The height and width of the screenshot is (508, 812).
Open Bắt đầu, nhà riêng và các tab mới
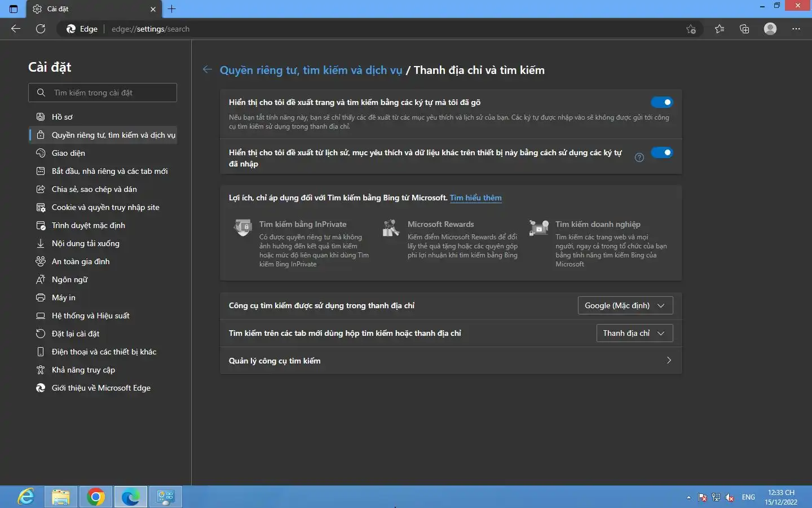tap(103, 171)
